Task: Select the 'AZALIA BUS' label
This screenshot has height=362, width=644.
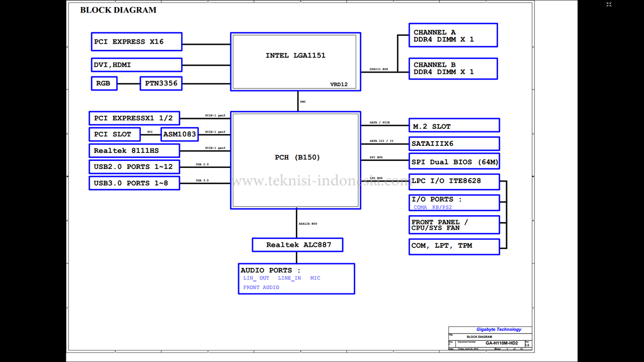Action: click(x=308, y=223)
